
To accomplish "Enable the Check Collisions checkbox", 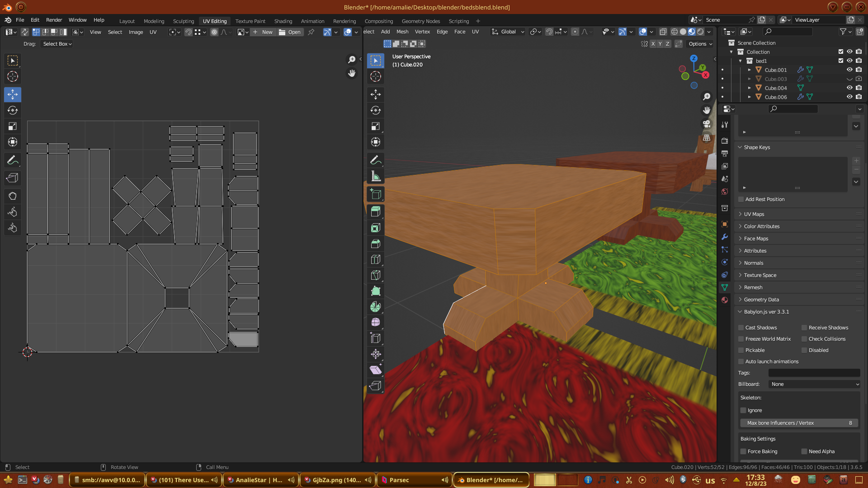I will point(804,339).
